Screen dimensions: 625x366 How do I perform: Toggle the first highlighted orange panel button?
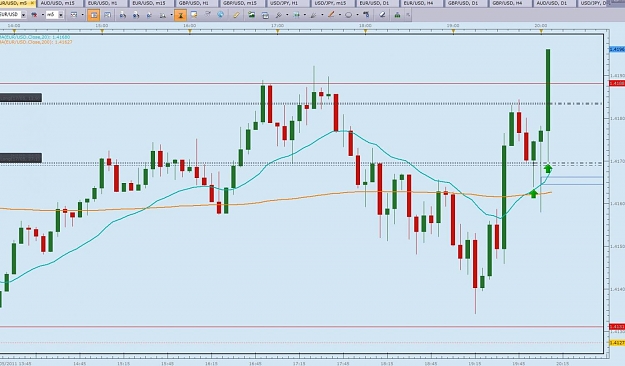click(94, 15)
